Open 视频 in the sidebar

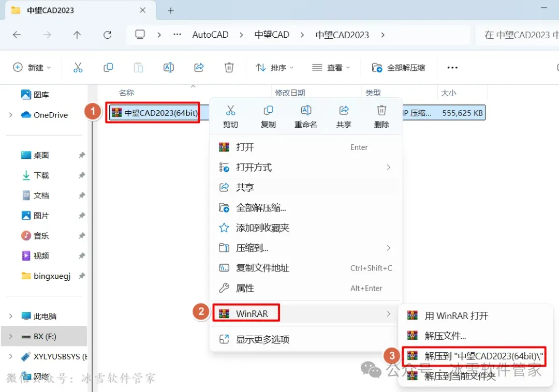coord(35,255)
